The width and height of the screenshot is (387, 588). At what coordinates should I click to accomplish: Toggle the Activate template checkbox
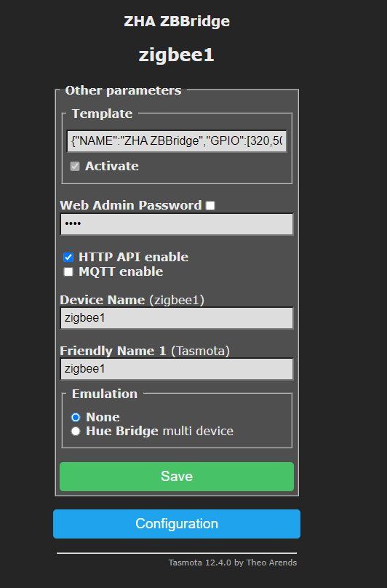(x=75, y=166)
